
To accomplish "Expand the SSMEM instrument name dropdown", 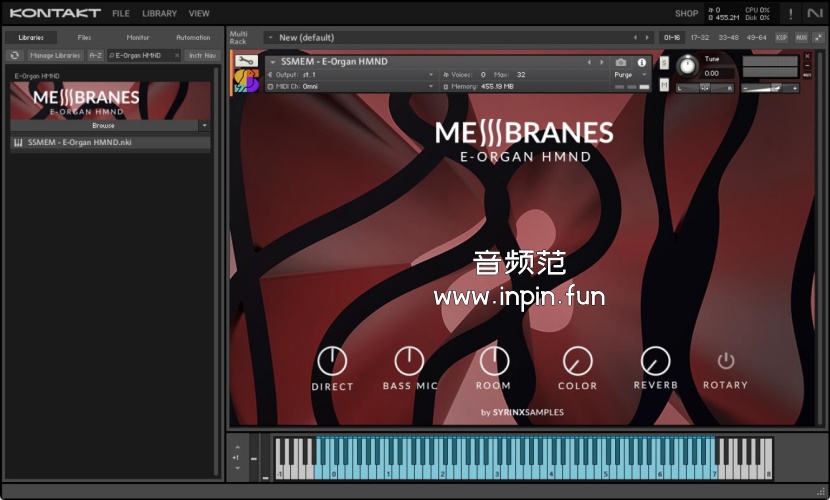I will (x=273, y=62).
